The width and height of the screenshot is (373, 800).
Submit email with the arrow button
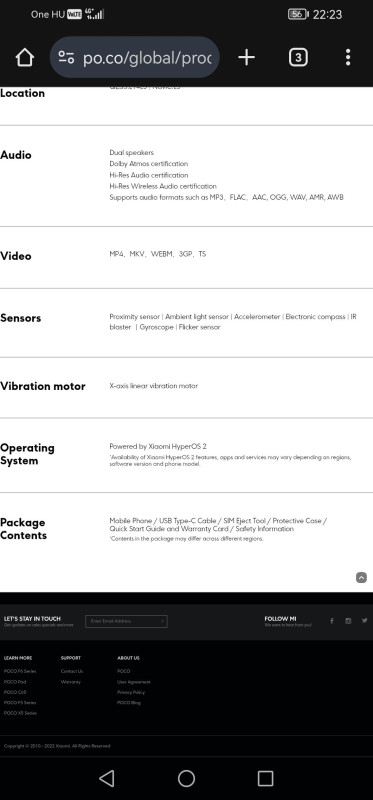pos(162,621)
